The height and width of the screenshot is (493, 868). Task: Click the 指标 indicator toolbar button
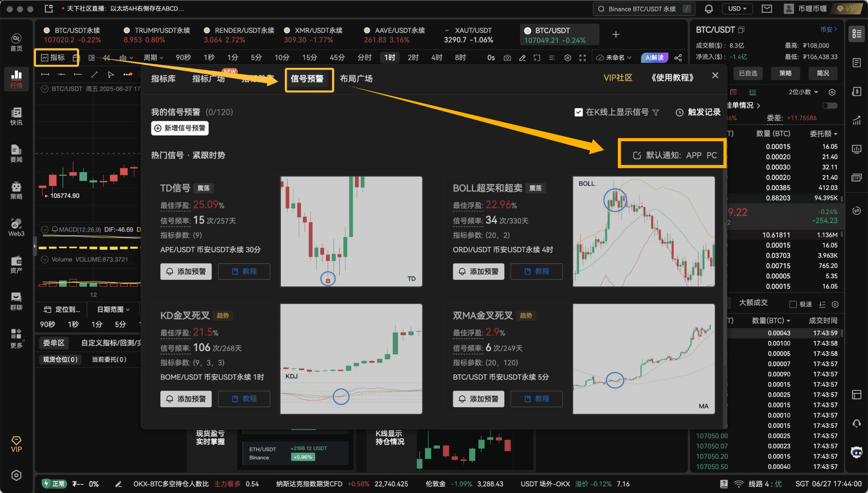[53, 58]
